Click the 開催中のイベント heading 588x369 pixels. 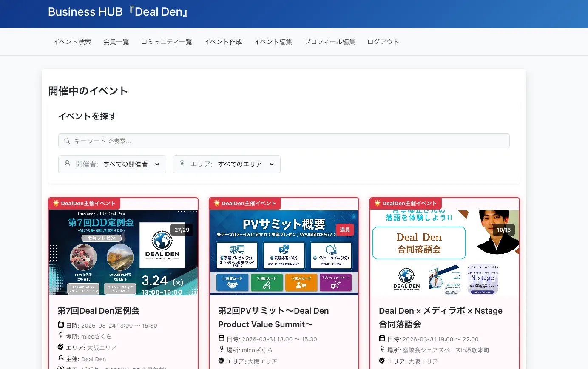pos(88,91)
